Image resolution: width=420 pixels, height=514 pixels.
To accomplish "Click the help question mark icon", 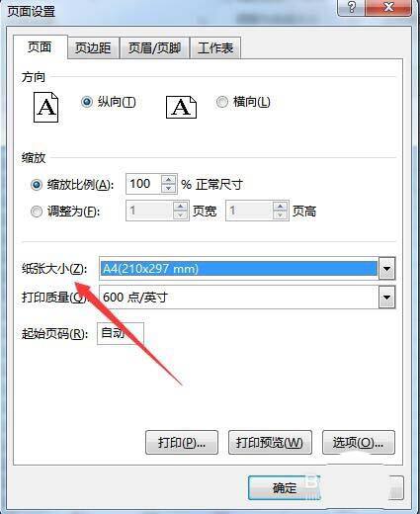I will click(352, 7).
